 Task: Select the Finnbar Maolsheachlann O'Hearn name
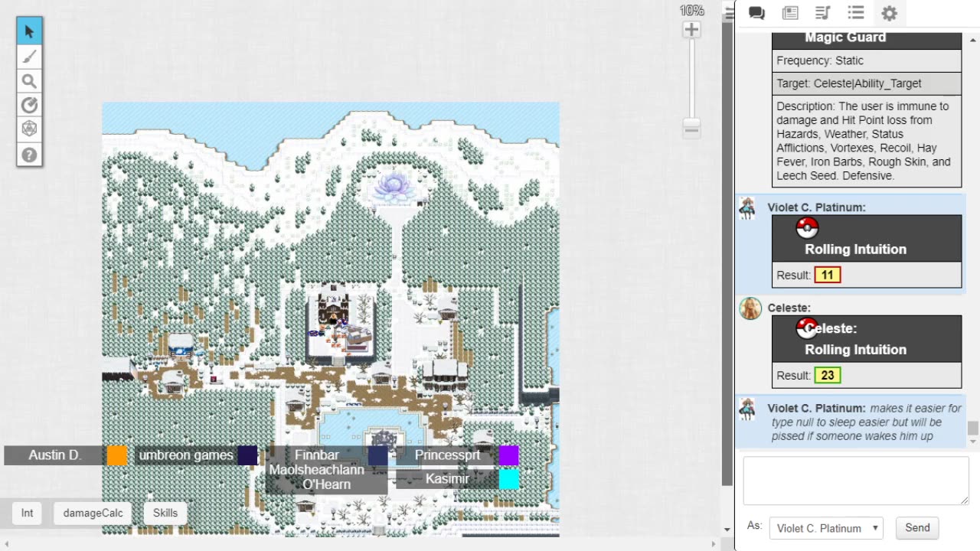pos(316,470)
